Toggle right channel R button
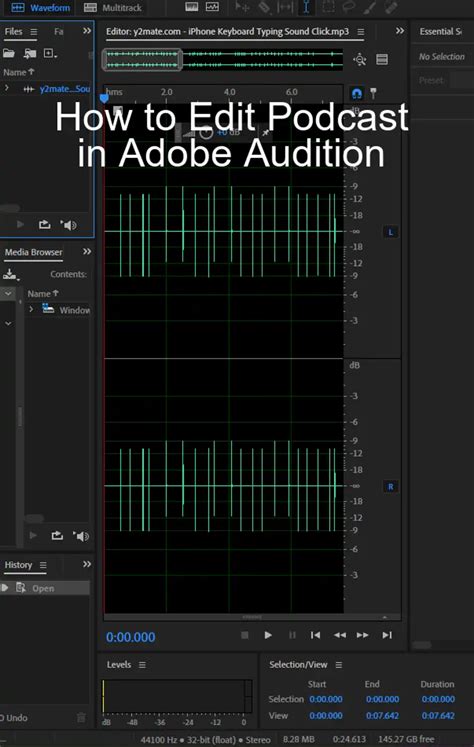The image size is (474, 747). [x=391, y=486]
